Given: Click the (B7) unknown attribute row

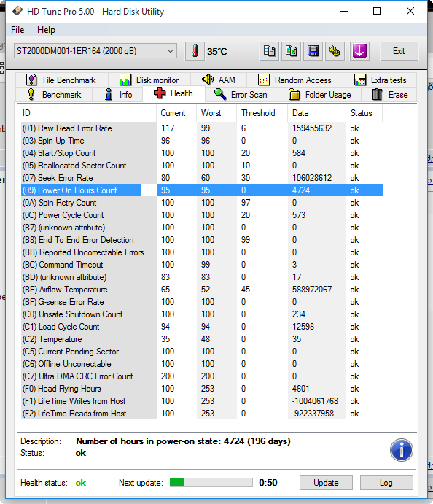Looking at the screenshot, I should (x=202, y=228).
